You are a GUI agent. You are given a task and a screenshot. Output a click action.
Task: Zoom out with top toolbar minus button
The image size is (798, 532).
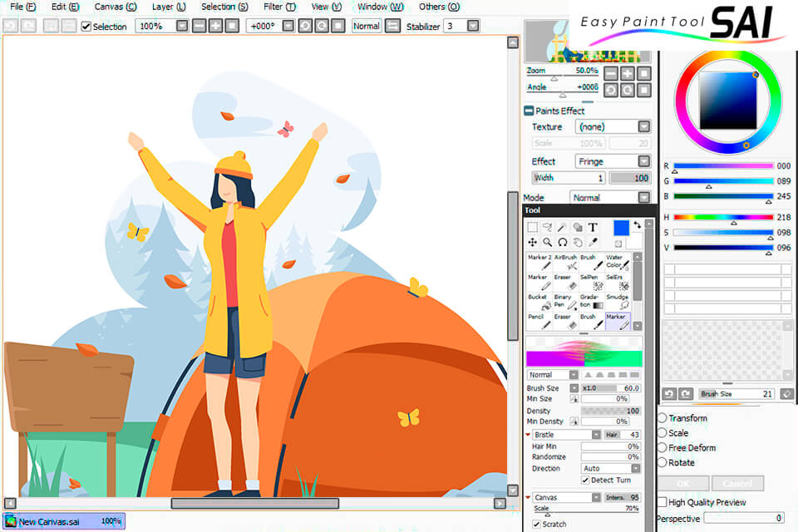click(199, 26)
